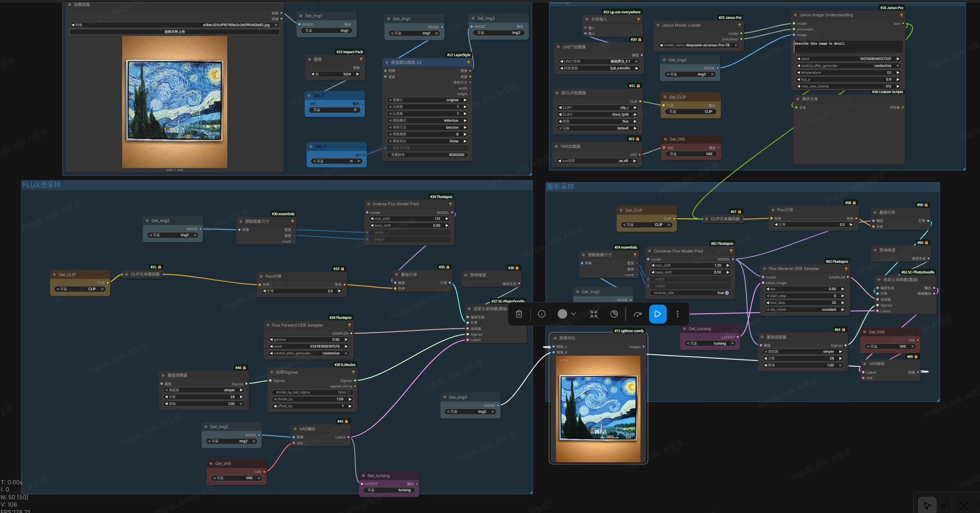Open help for 按宽高比缩放_V2 node

point(468,63)
